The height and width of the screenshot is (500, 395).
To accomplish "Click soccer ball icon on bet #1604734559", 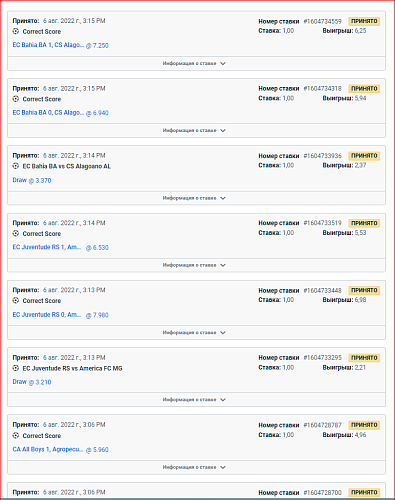I will click(x=16, y=31).
